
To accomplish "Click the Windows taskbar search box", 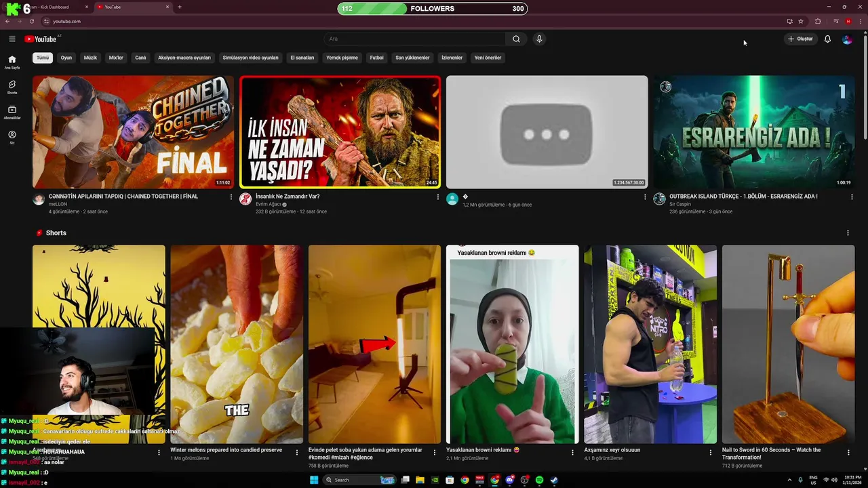I will 358,480.
